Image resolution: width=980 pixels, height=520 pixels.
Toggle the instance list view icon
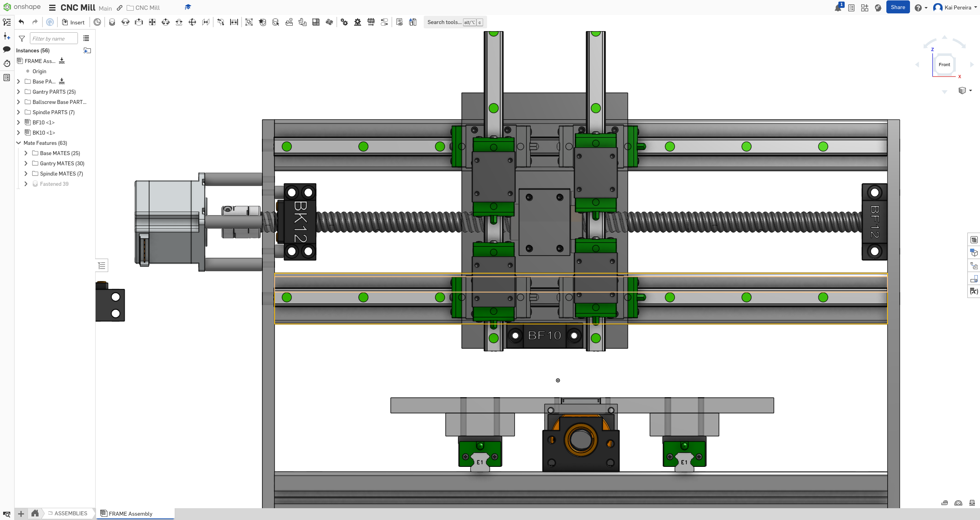[x=86, y=39]
